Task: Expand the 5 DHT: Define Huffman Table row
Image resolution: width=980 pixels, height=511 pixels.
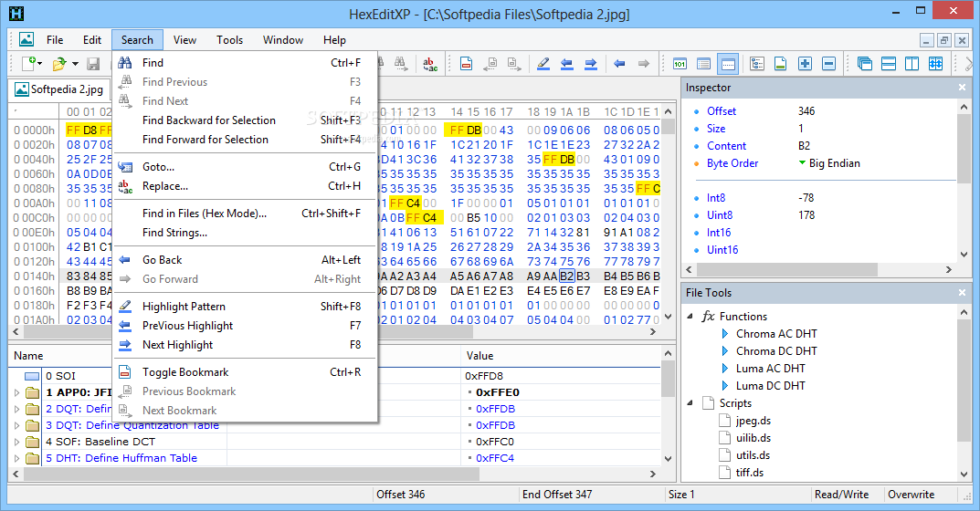Action: click(16, 458)
